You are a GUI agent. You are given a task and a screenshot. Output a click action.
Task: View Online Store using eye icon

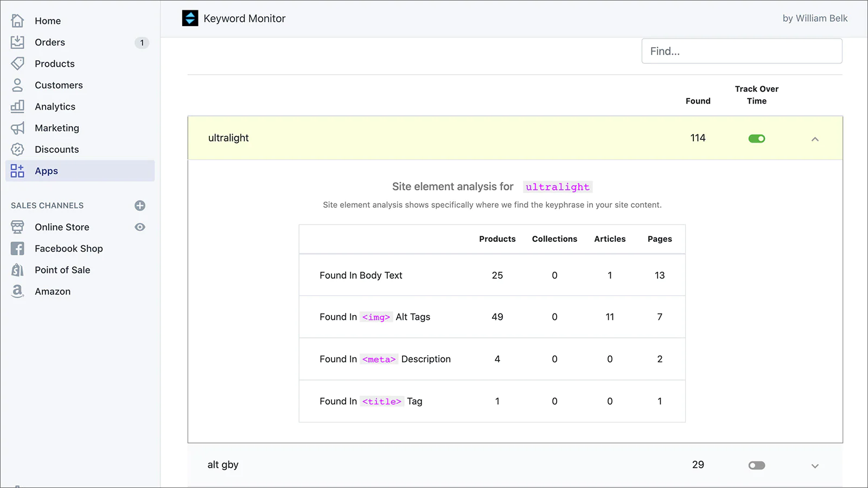tap(140, 227)
